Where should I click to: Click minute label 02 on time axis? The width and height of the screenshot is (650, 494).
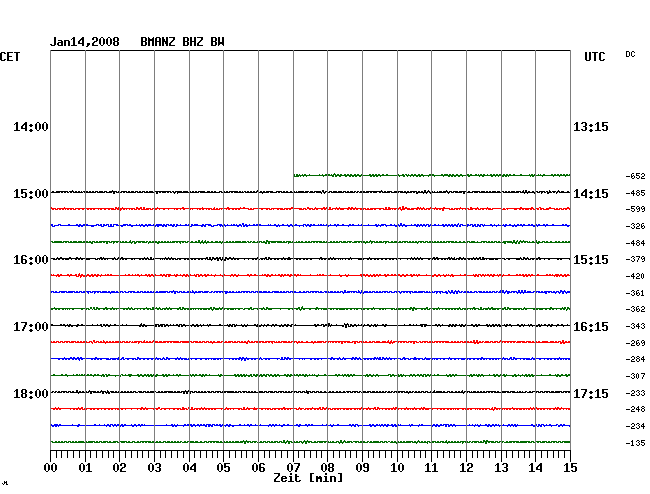point(119,468)
